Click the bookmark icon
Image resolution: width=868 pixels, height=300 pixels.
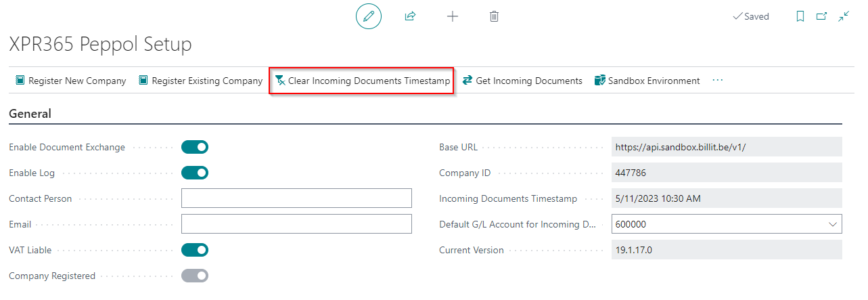[800, 16]
